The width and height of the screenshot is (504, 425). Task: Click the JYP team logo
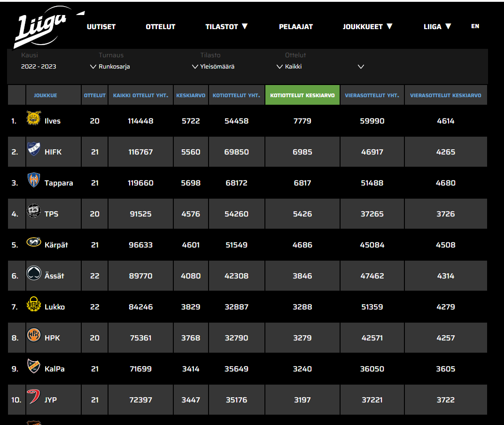33,397
